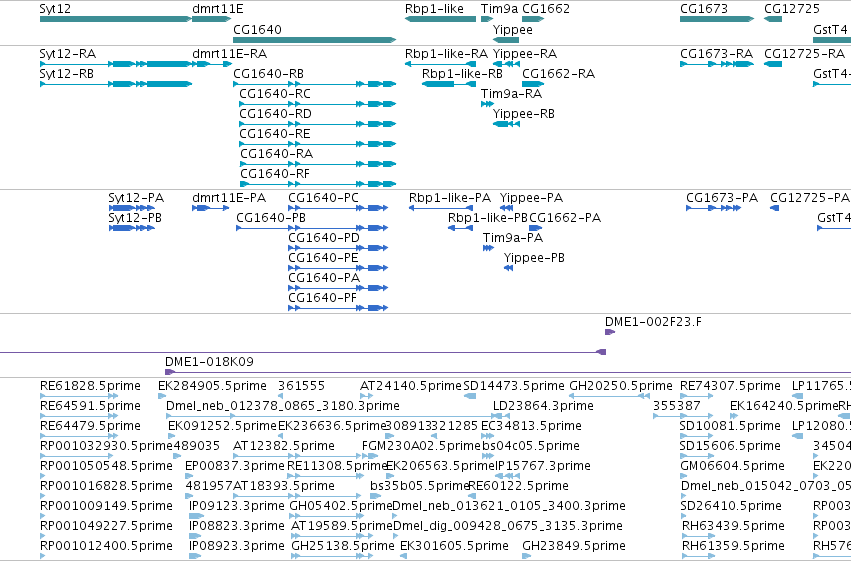Click EST RE64591.5prime

click(x=79, y=416)
